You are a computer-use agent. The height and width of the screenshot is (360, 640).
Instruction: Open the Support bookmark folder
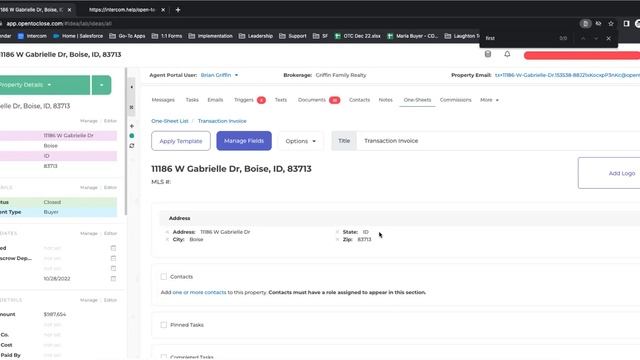pos(293,36)
